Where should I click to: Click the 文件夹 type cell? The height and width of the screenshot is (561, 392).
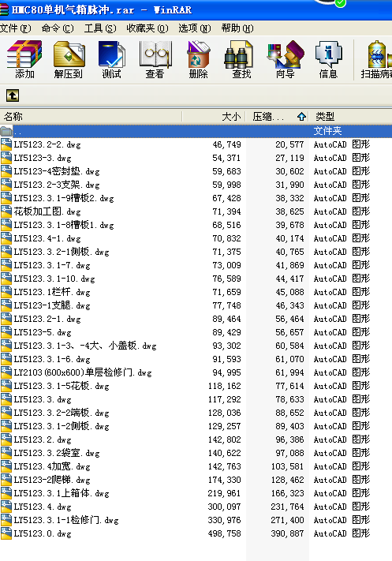327,131
